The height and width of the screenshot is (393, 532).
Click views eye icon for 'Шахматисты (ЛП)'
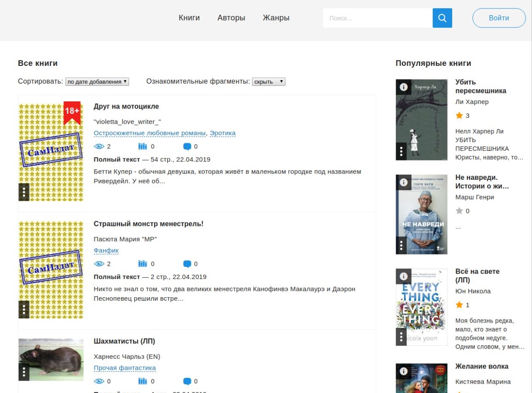tap(99, 381)
